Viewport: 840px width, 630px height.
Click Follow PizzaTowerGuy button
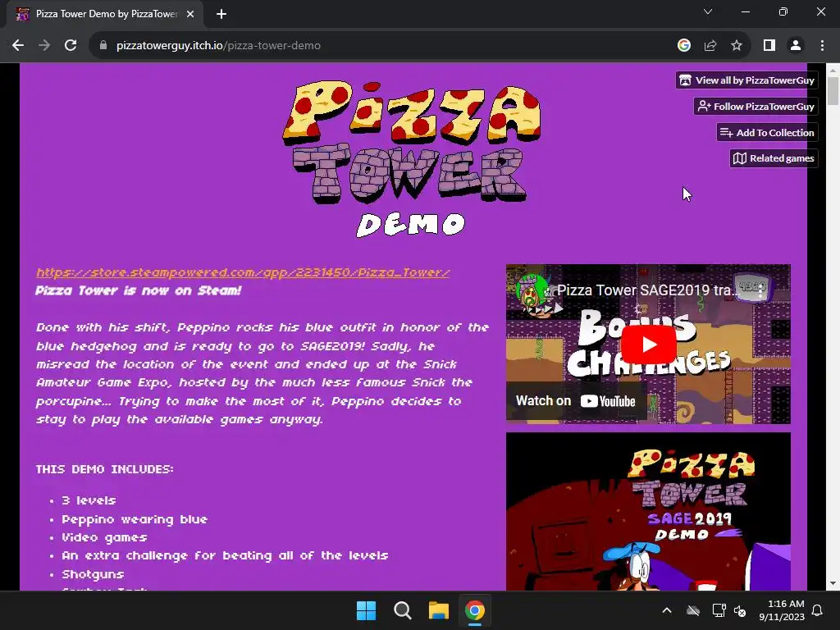click(x=756, y=106)
